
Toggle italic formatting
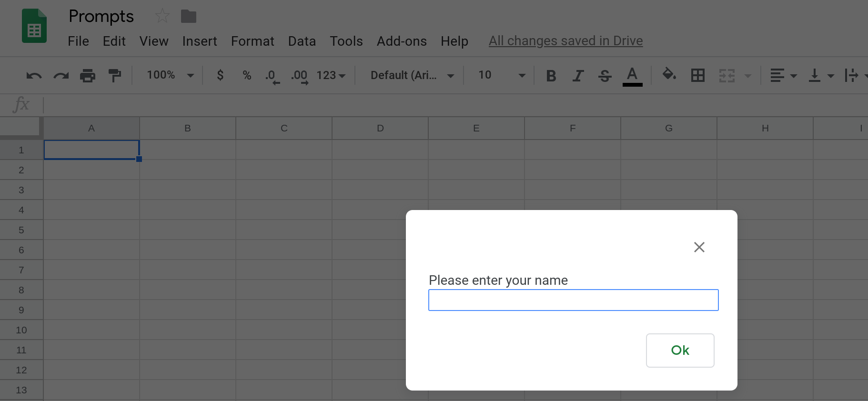coord(578,76)
